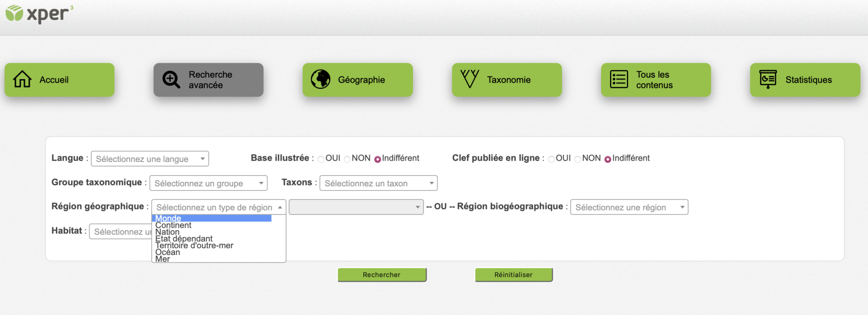This screenshot has height=315, width=868.
Task: Click the Tous les contenus list icon
Action: click(x=619, y=79)
